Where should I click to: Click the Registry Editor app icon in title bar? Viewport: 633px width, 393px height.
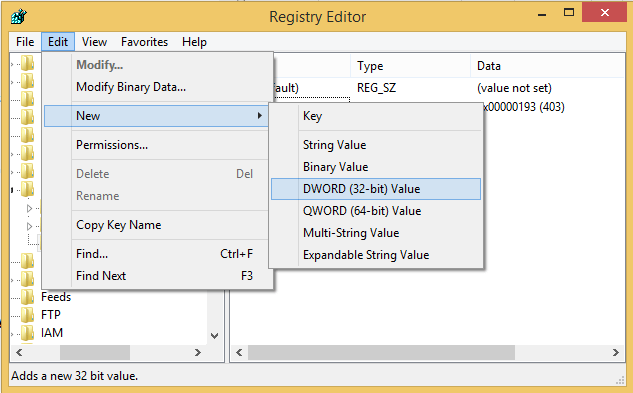tap(19, 17)
